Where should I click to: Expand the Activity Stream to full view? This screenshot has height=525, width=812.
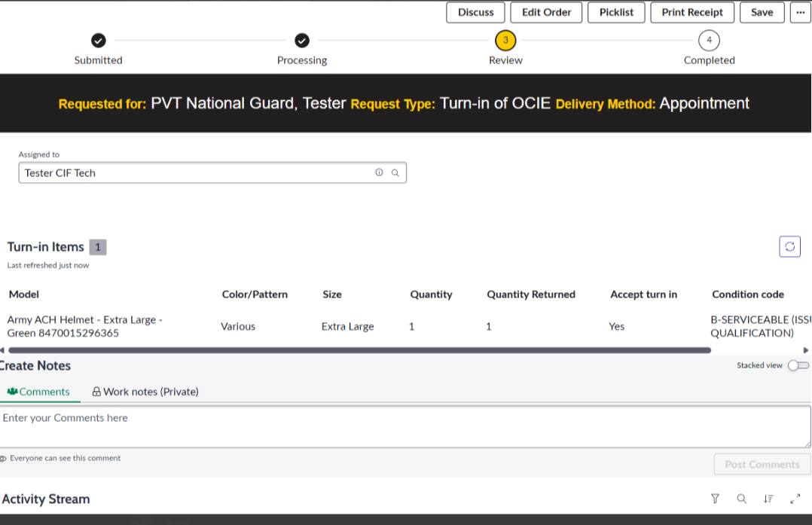coord(795,499)
